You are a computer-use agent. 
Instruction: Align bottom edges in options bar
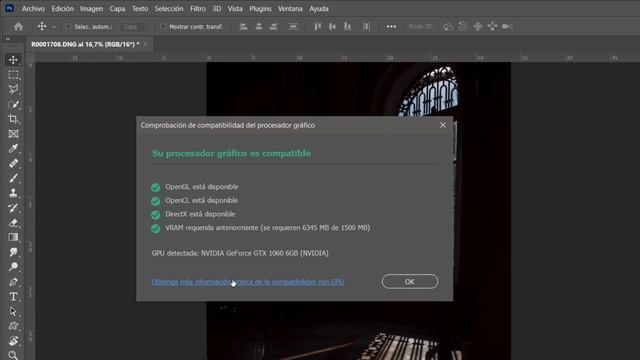(x=347, y=27)
